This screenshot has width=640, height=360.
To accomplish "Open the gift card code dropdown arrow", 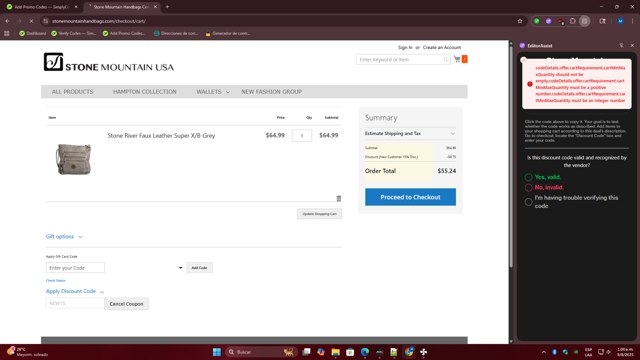I will (180, 268).
